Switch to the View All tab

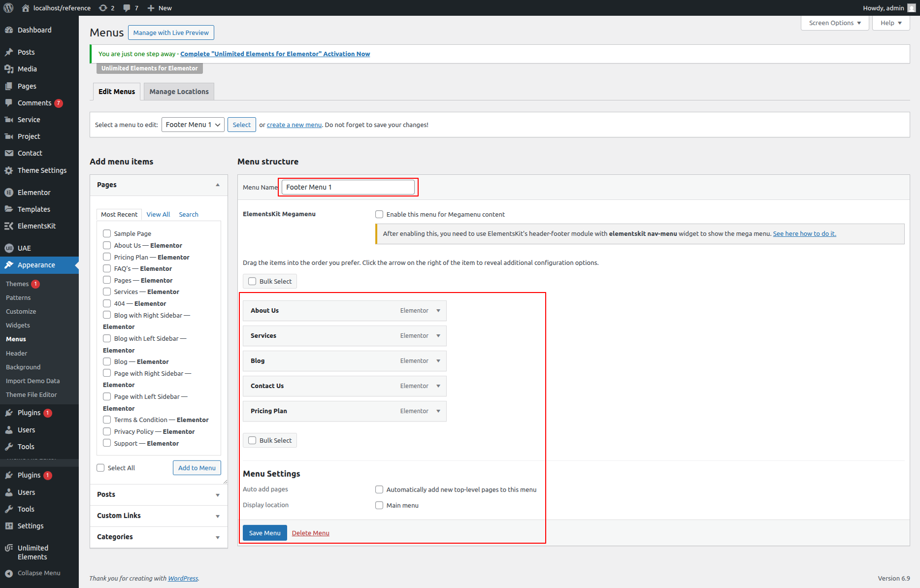158,214
